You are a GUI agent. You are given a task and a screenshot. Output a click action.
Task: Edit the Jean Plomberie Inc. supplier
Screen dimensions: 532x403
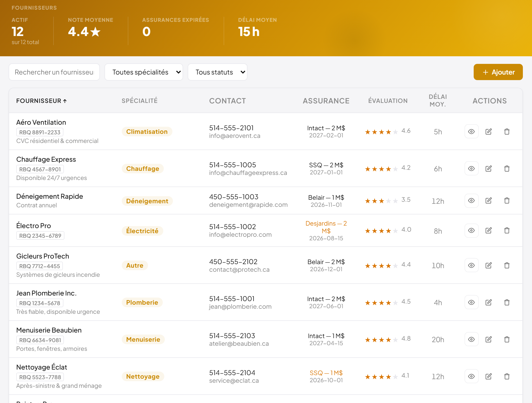489,302
